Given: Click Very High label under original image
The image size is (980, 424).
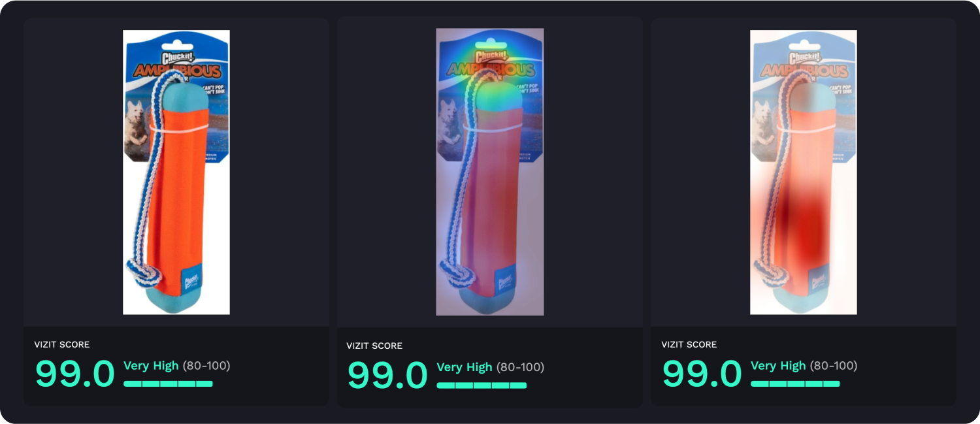Looking at the screenshot, I should (151, 366).
